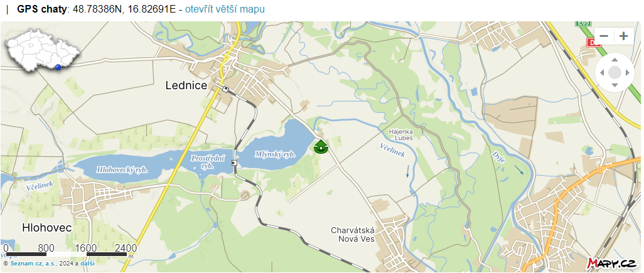Open the 'další' attribution link
The height and width of the screenshot is (273, 644).
87,263
